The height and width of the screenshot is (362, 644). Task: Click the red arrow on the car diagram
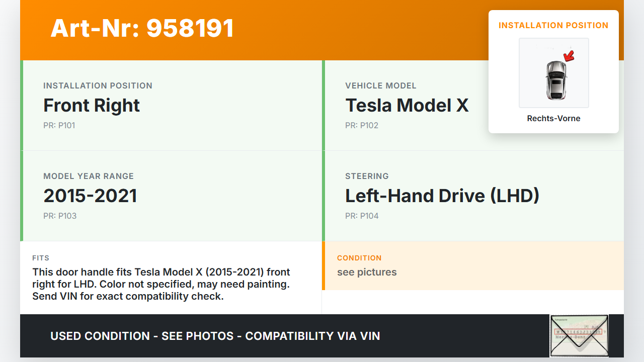[x=569, y=56]
